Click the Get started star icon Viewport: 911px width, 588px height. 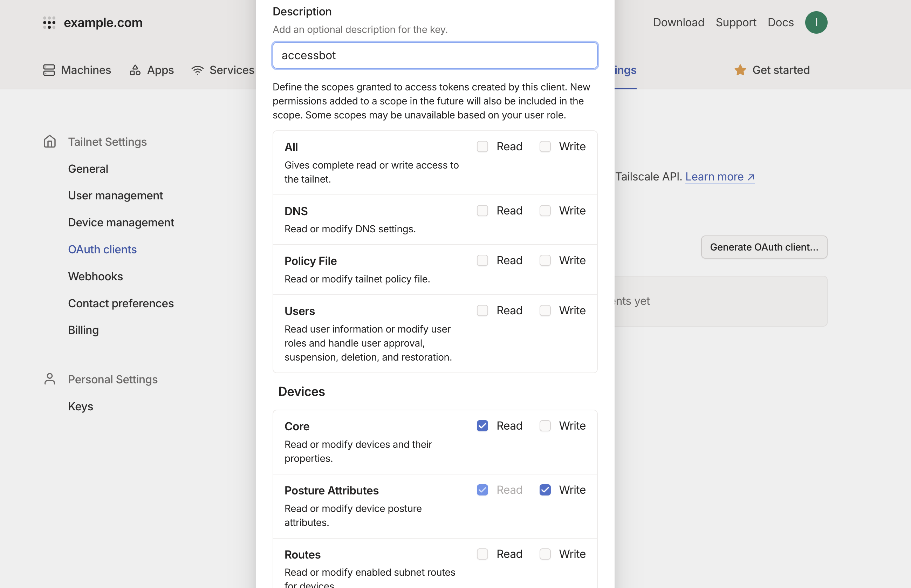(740, 70)
